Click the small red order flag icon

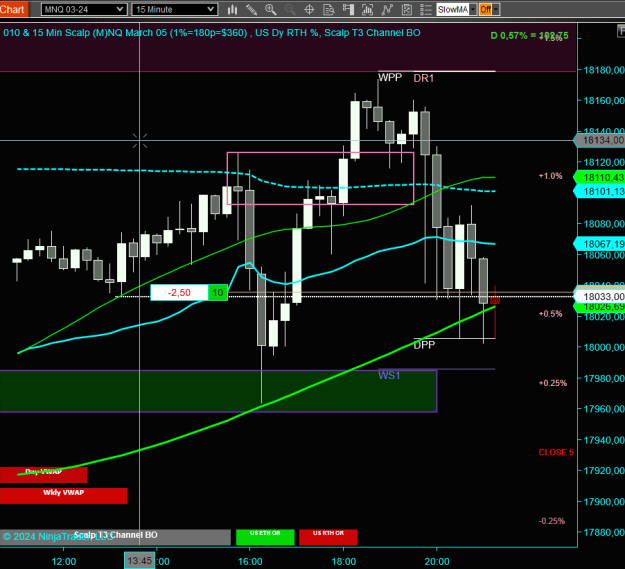point(495,300)
